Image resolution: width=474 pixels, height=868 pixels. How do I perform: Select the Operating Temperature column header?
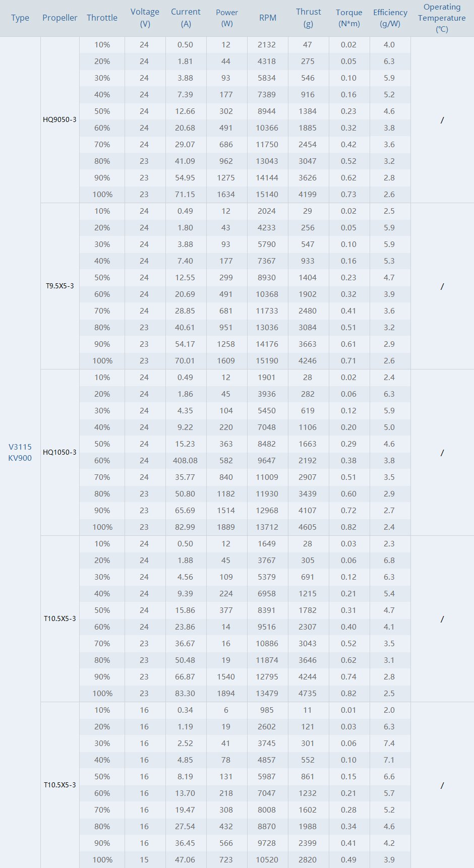pos(442,18)
